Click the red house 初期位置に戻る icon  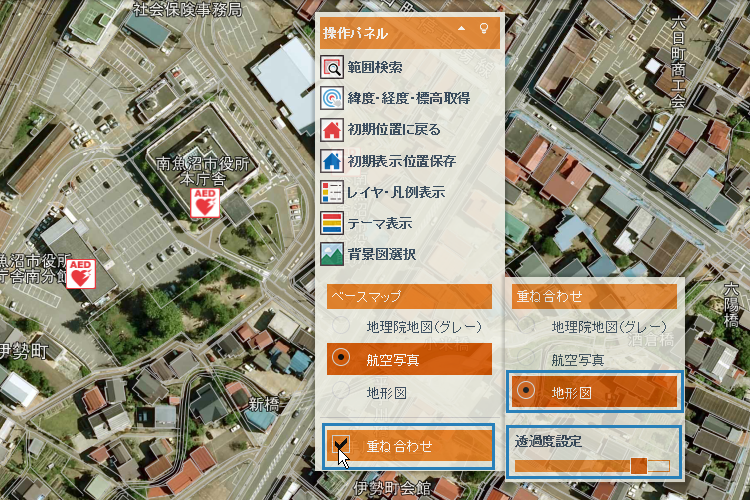click(331, 130)
